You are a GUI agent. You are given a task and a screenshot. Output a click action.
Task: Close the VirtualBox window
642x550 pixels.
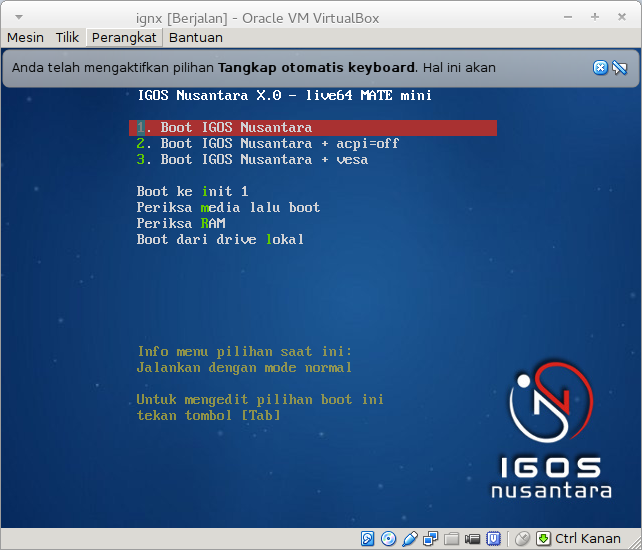[x=622, y=17]
